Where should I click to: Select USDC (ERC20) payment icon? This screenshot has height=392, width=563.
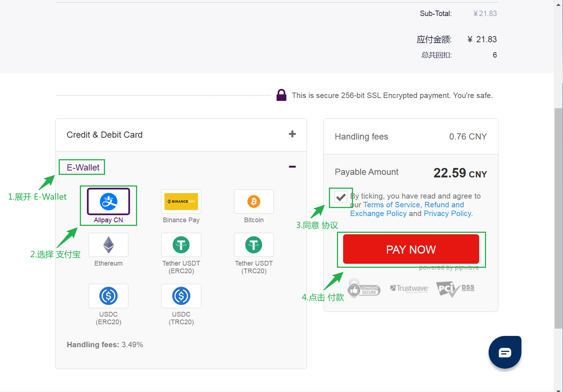tap(108, 296)
